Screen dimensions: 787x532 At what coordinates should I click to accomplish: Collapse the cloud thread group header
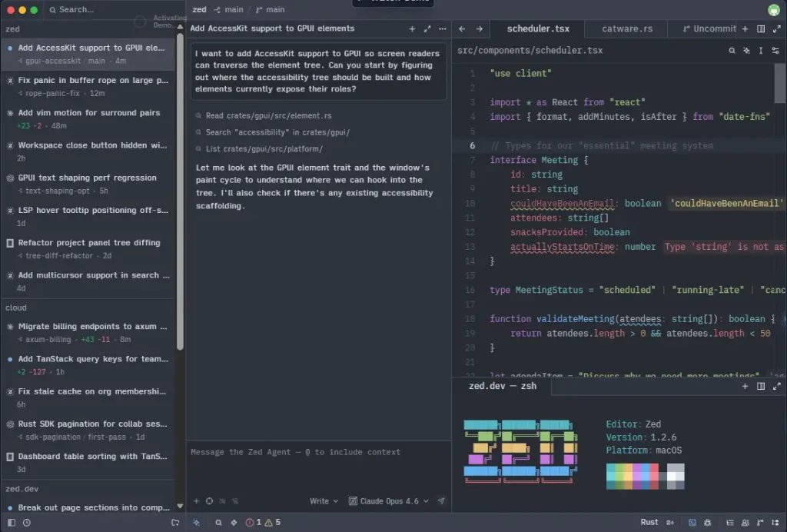pyautogui.click(x=88, y=308)
